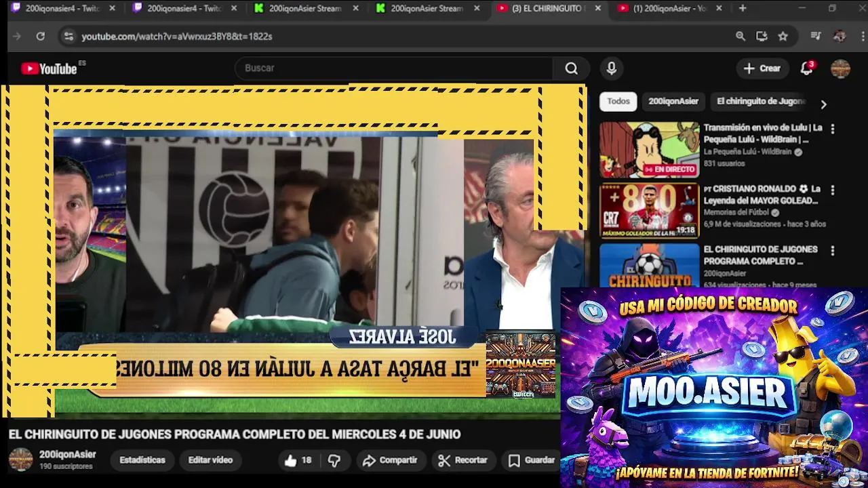Go forward with the browser arrow
Image resolution: width=868 pixels, height=488 pixels.
[17, 37]
